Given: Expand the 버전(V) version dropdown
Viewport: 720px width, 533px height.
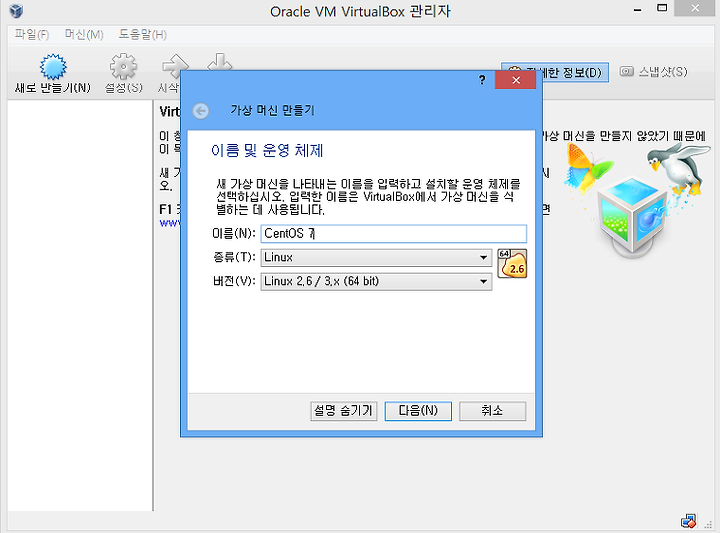Looking at the screenshot, I should coord(376,281).
